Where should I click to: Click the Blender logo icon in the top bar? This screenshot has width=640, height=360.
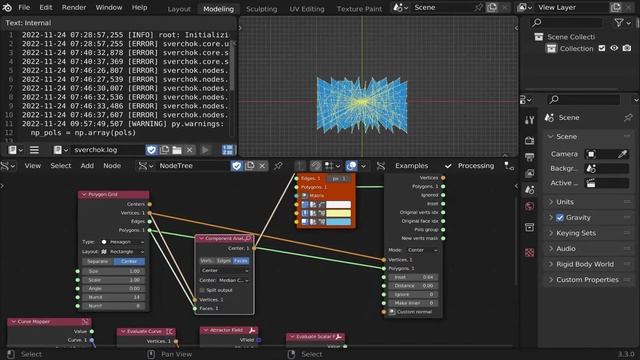tap(7, 7)
